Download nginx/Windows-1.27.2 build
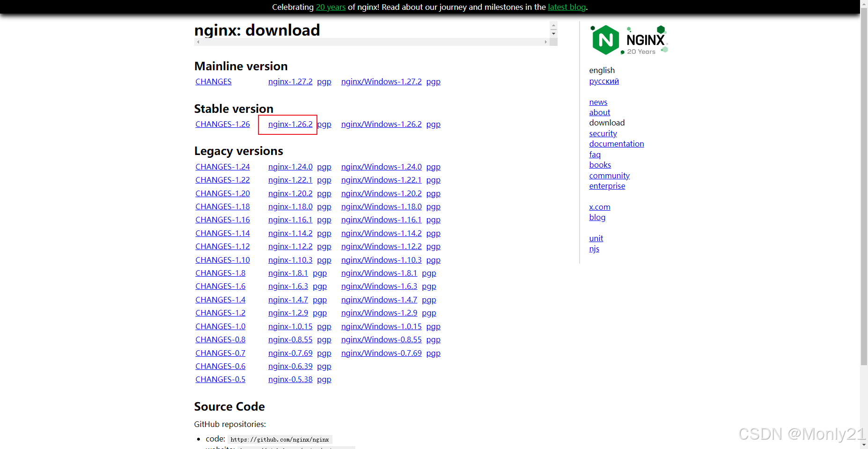The image size is (868, 449). [381, 81]
